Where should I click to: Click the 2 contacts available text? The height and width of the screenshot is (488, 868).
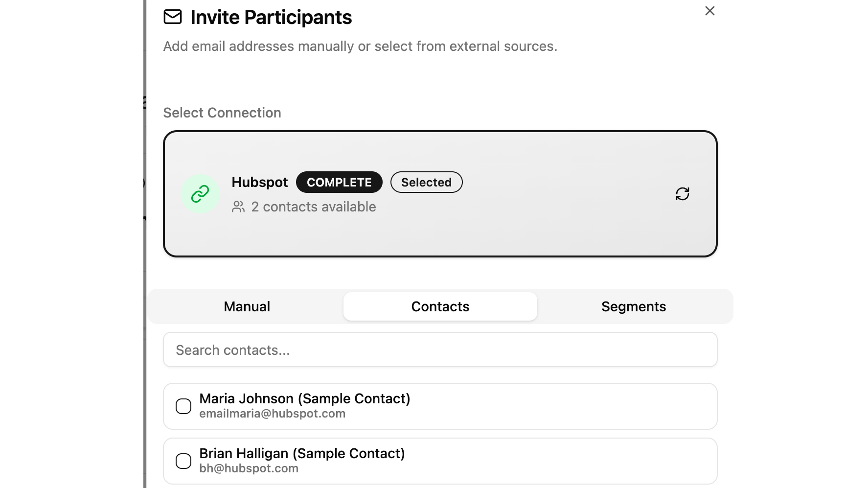[313, 207]
